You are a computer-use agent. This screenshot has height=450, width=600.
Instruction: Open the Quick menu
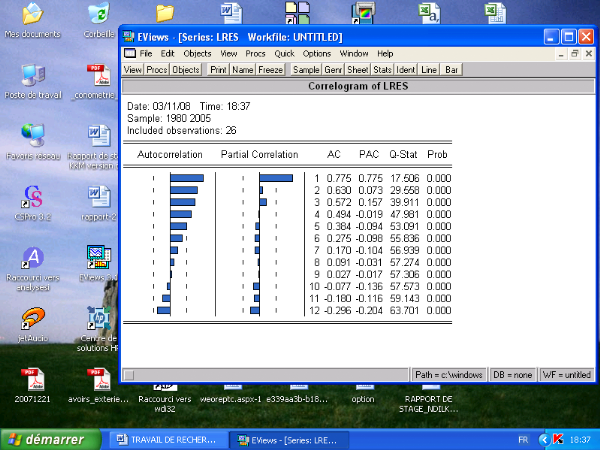pos(284,53)
